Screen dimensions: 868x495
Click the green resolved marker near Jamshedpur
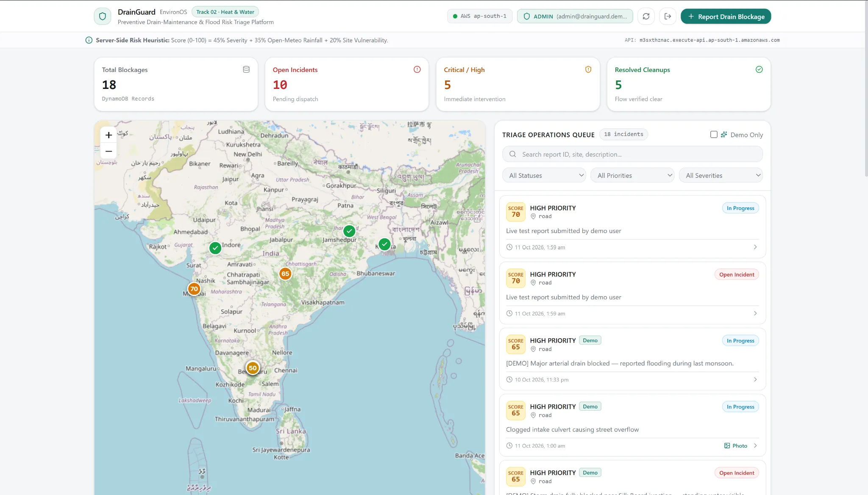point(349,231)
